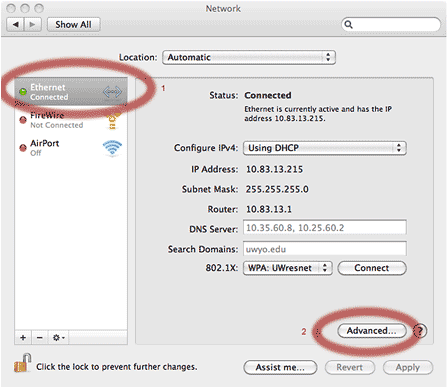Screen dimensions: 447x388
Task: Open the gear action menu
Action: click(x=58, y=338)
